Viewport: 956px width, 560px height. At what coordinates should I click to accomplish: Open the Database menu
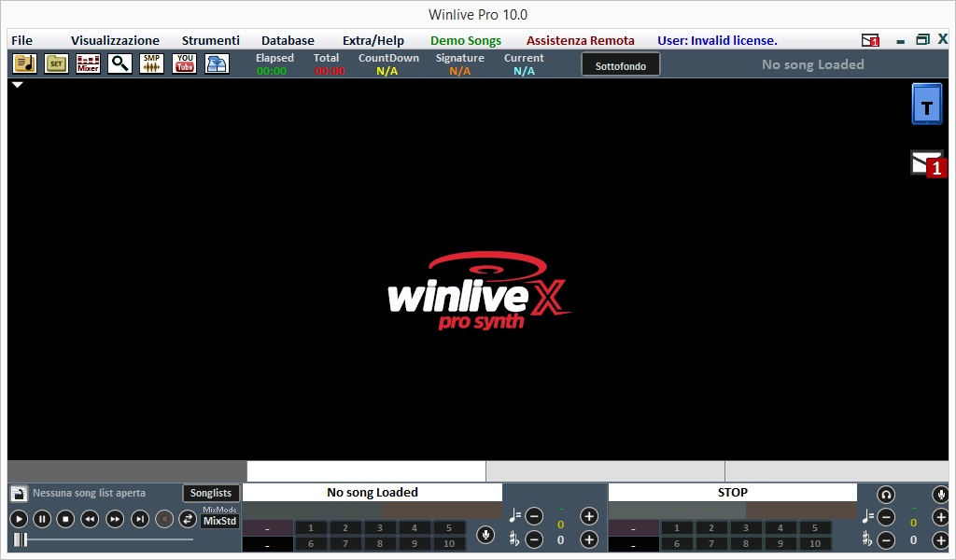point(288,40)
